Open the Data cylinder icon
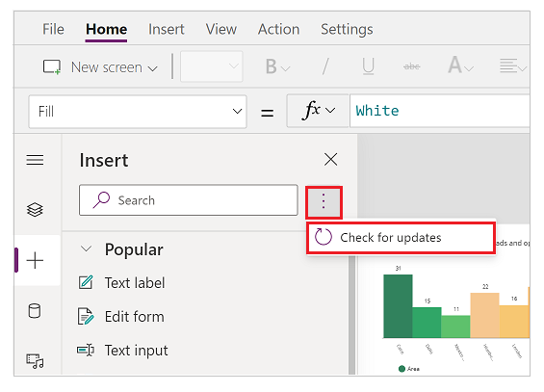The height and width of the screenshot is (392, 544). pyautogui.click(x=35, y=310)
